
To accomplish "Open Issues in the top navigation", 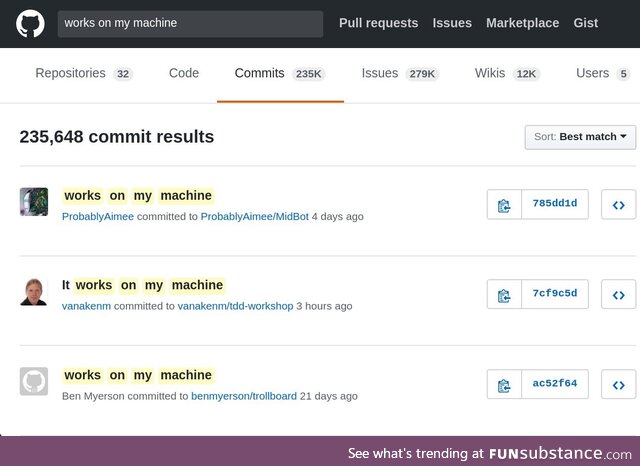I will (452, 23).
